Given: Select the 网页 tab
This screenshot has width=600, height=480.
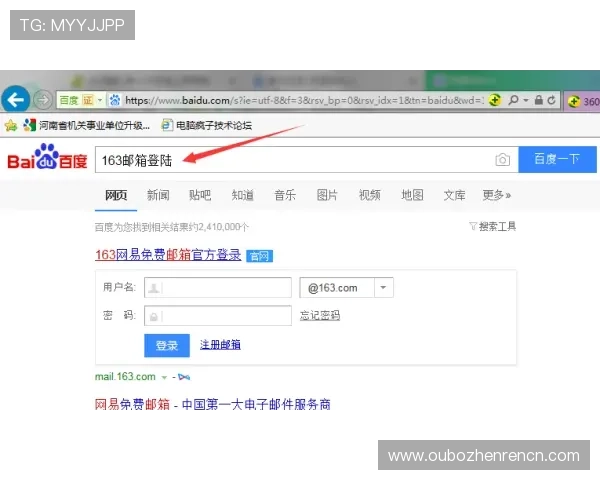Looking at the screenshot, I should tap(116, 195).
